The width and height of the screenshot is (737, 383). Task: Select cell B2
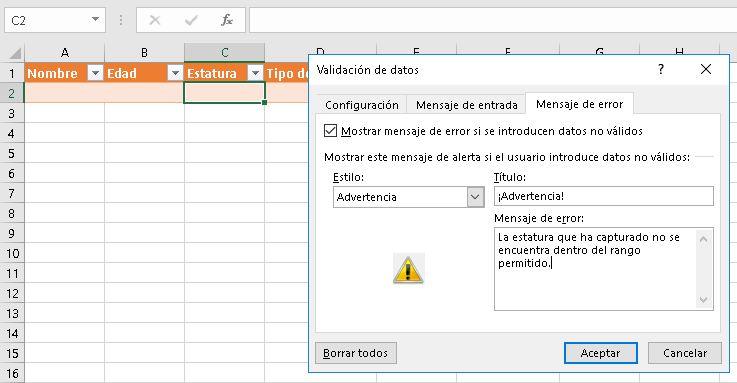[x=144, y=93]
